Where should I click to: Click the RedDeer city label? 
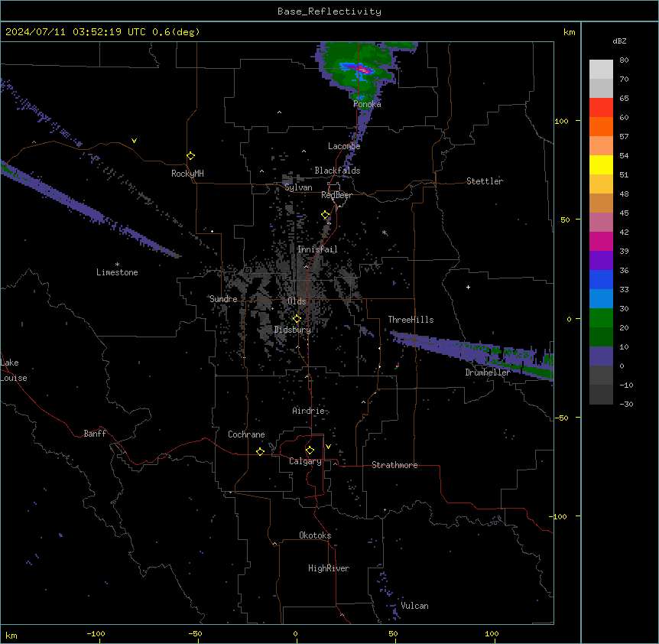[336, 195]
